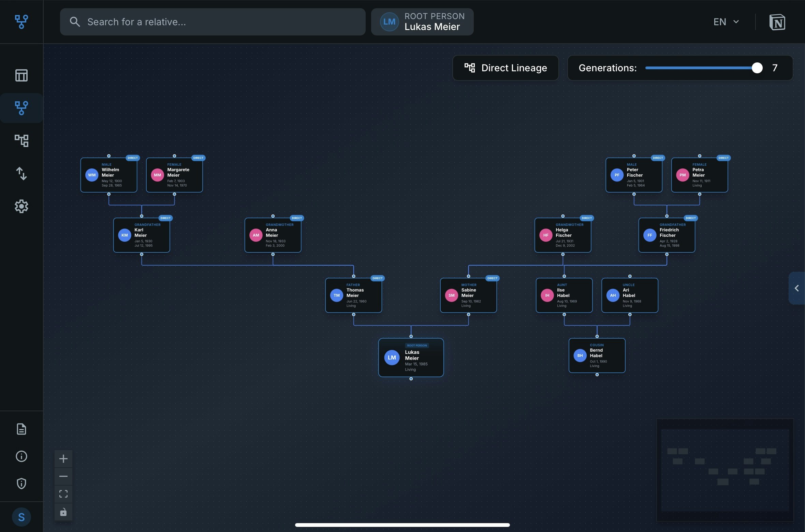Toggle fullscreen view of the tree
805x532 pixels.
click(x=63, y=494)
